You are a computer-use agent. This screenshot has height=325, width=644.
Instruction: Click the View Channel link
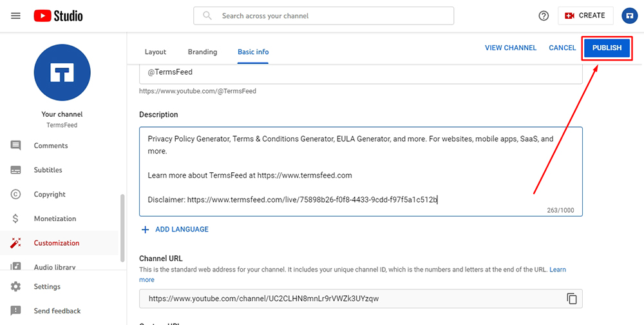click(x=511, y=48)
